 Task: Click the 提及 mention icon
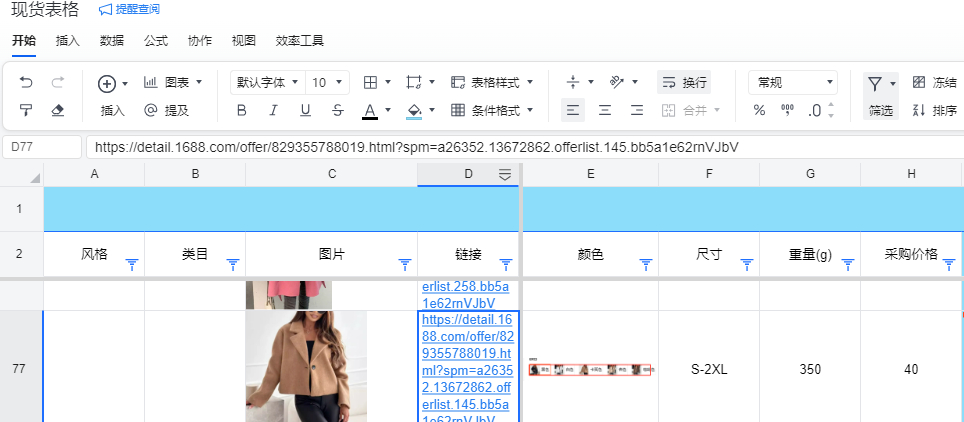(151, 110)
